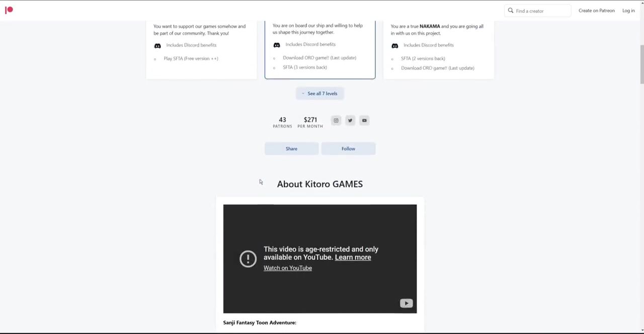Click Discord icon in the highlighted middle tier
644x334 pixels.
277,45
